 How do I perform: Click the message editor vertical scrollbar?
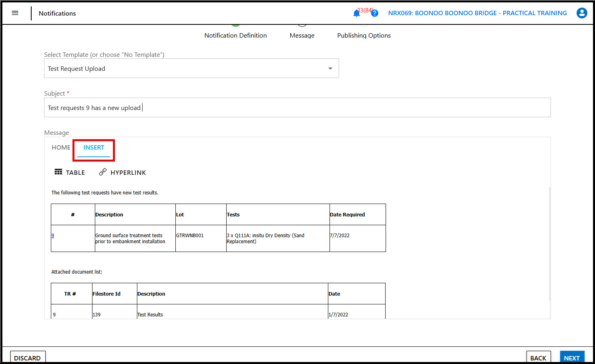coord(549,243)
